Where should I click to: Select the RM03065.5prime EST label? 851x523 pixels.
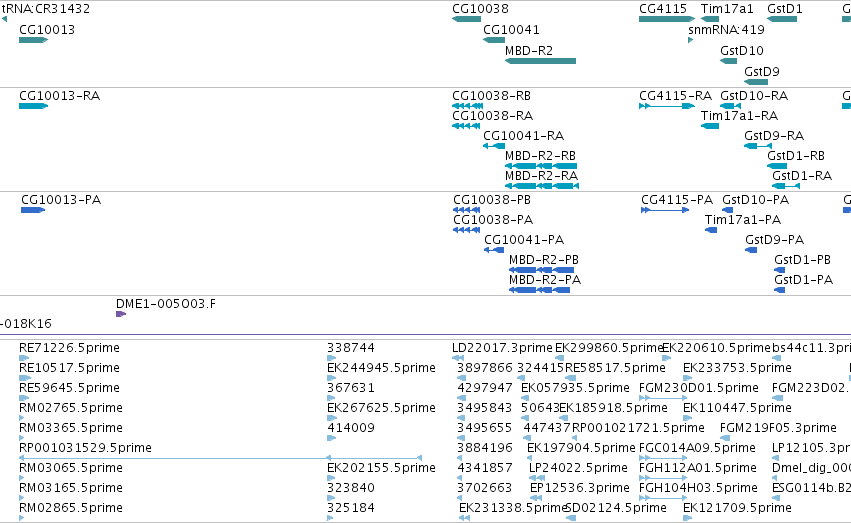(x=71, y=468)
